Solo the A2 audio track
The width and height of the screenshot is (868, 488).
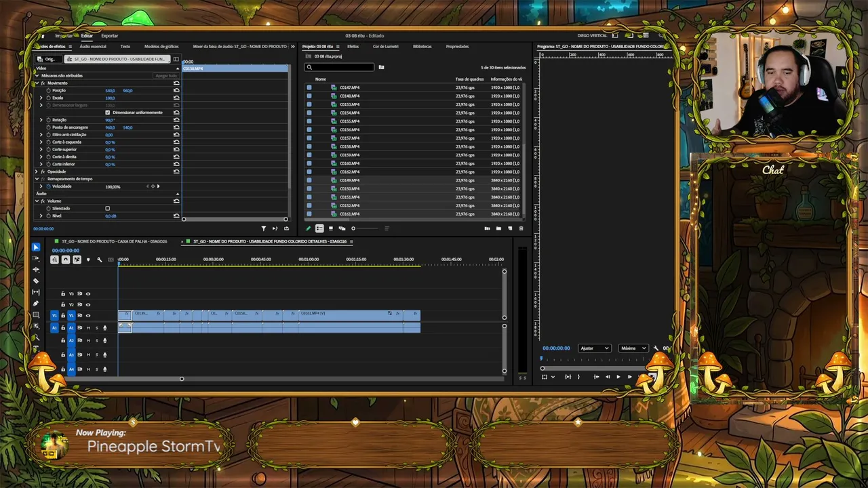pyautogui.click(x=96, y=341)
